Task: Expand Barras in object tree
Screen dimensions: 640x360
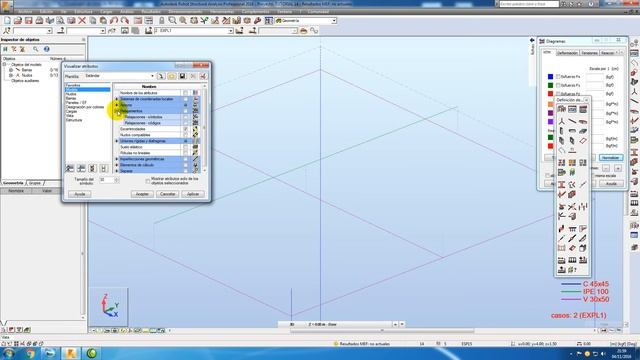Action: point(11,70)
